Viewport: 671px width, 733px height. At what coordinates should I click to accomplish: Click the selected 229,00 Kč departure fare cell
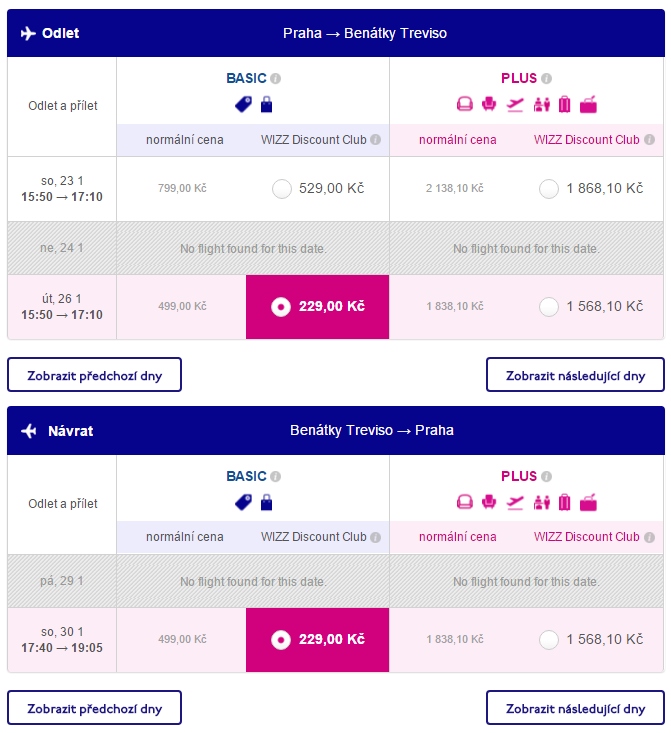317,307
